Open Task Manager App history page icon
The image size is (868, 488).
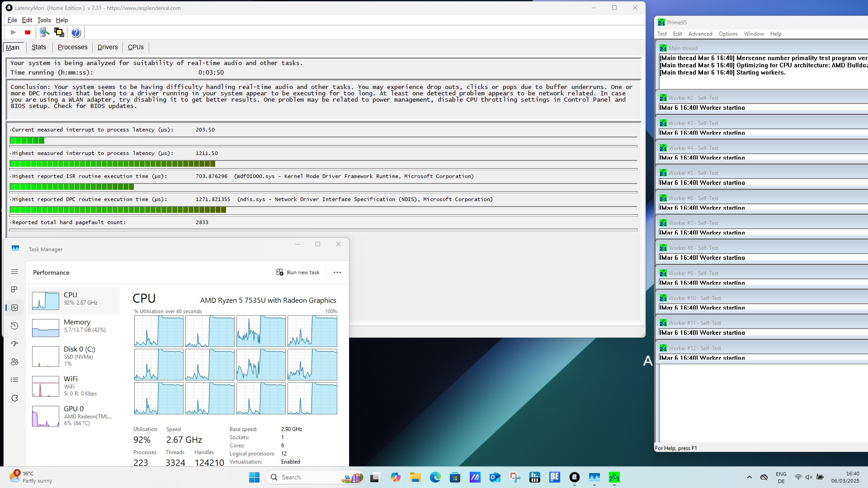pyautogui.click(x=14, y=326)
